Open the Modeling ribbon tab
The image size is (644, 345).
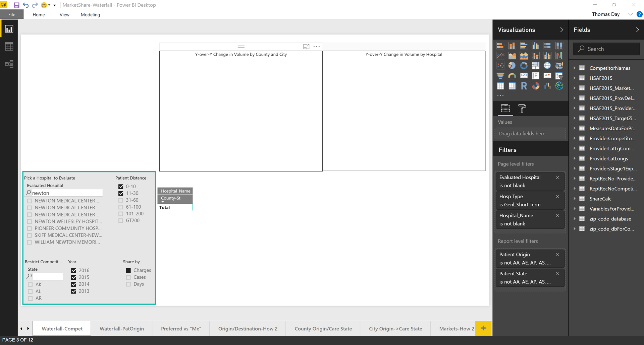click(x=90, y=15)
